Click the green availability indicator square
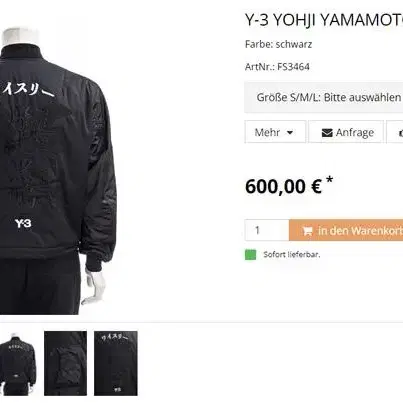Image resolution: width=403 pixels, height=403 pixels. pyautogui.click(x=251, y=255)
